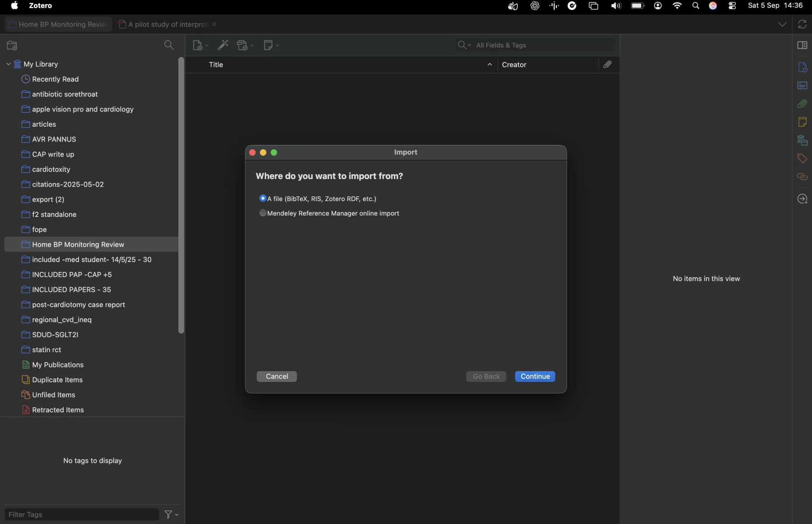The image size is (812, 524).
Task: Collapse the My Library tree
Action: (x=8, y=64)
